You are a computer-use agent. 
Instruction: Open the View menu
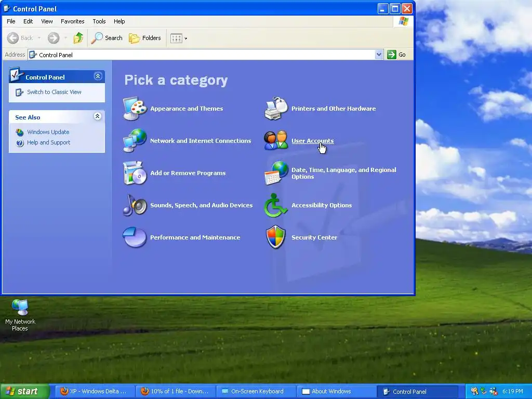click(47, 21)
